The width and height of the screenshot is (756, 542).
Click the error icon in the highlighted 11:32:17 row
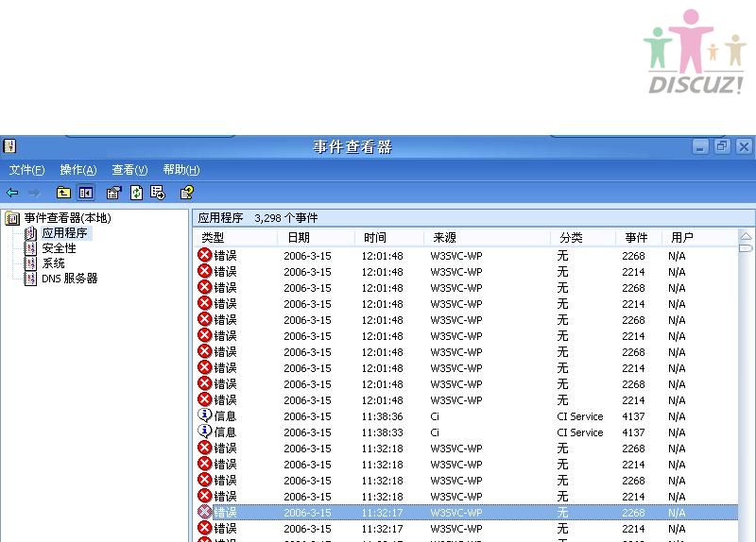pos(205,512)
